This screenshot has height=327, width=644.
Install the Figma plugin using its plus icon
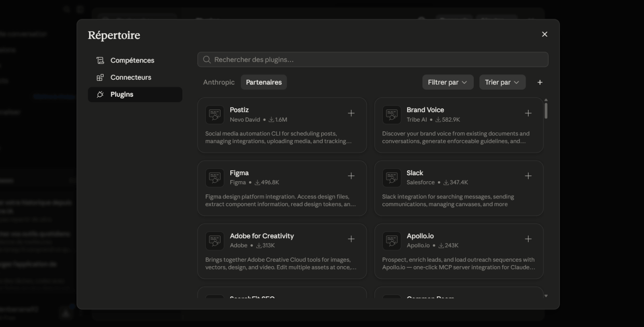351,176
